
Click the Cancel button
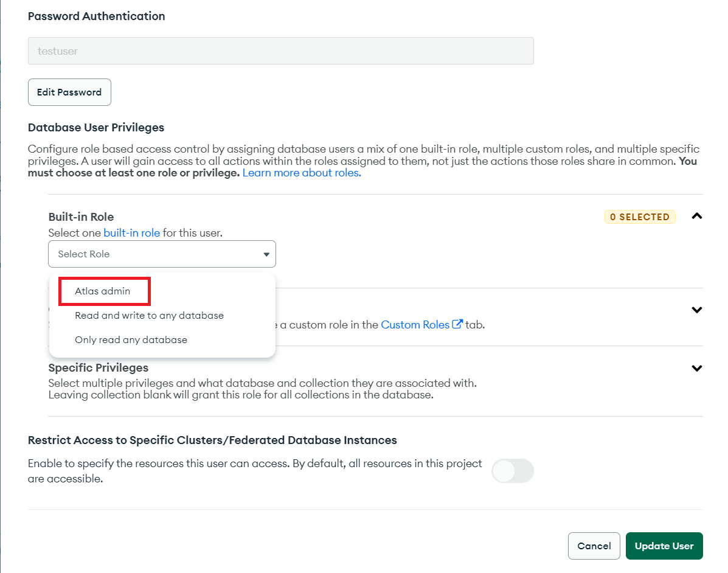click(x=594, y=546)
